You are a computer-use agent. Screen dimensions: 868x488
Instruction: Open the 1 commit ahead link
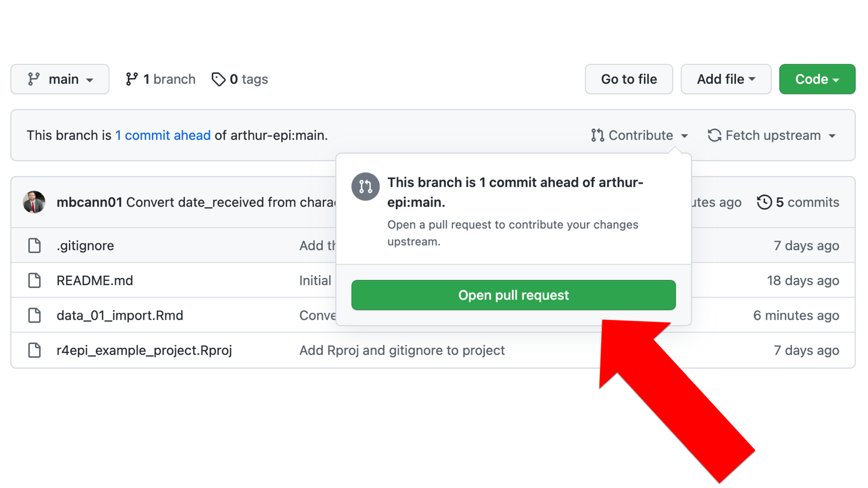[163, 135]
